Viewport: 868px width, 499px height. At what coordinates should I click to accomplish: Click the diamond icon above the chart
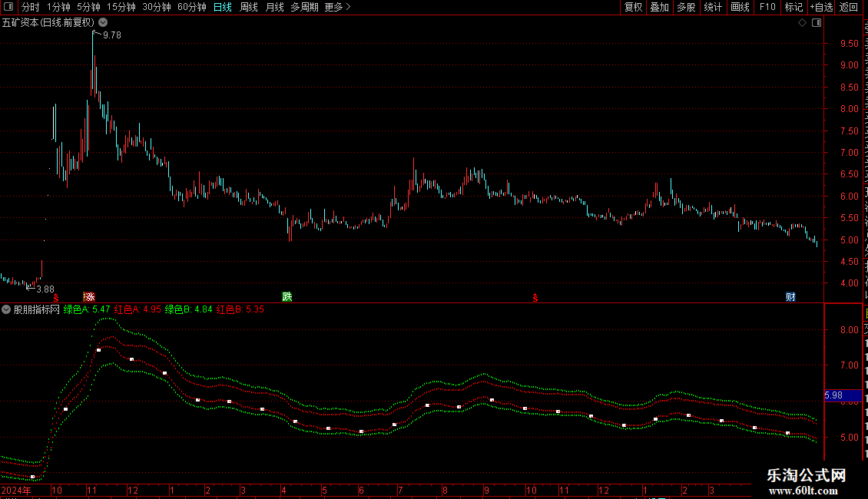tap(802, 23)
